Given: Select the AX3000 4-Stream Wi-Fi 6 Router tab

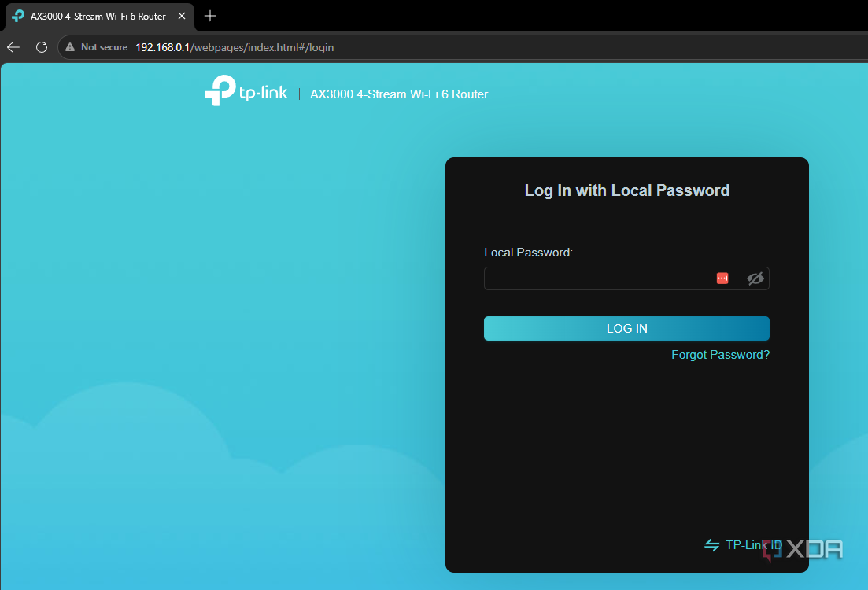Looking at the screenshot, I should point(100,17).
